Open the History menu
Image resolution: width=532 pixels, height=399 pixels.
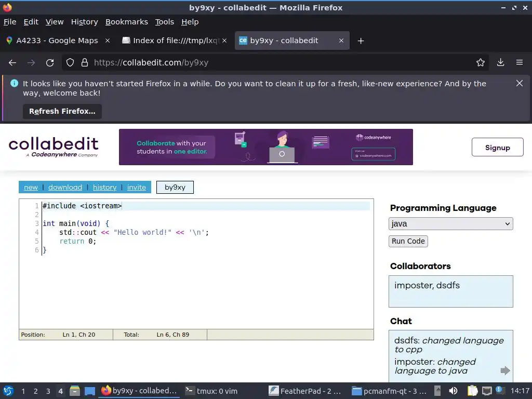85,22
